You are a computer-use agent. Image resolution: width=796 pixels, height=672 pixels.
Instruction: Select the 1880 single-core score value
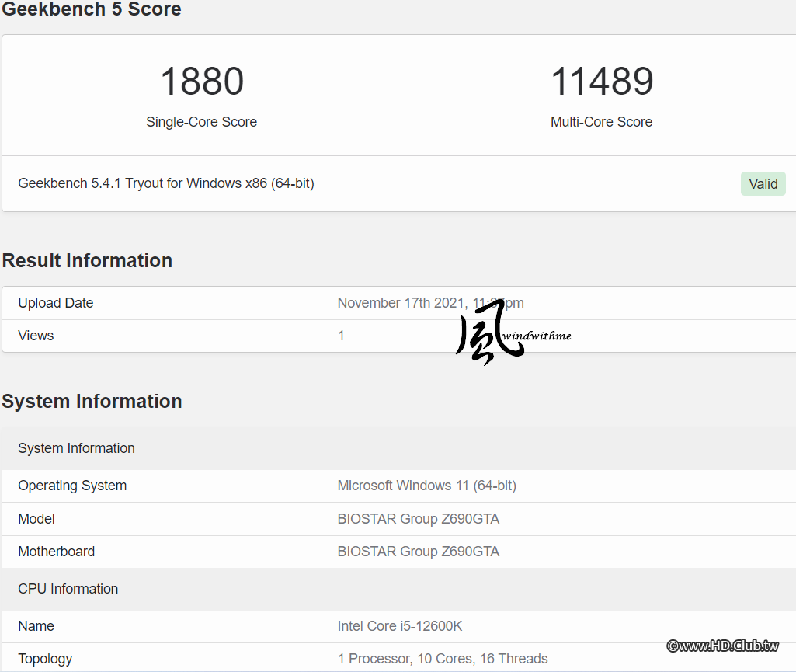click(202, 82)
